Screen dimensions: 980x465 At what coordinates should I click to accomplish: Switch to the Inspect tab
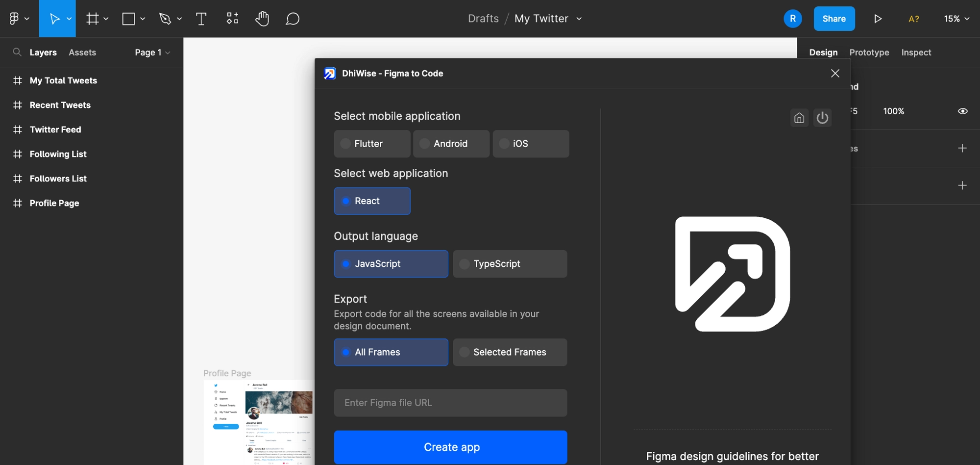point(916,52)
